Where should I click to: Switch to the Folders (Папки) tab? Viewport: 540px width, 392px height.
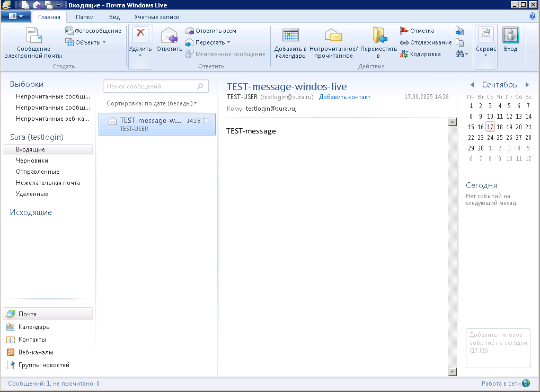point(84,17)
